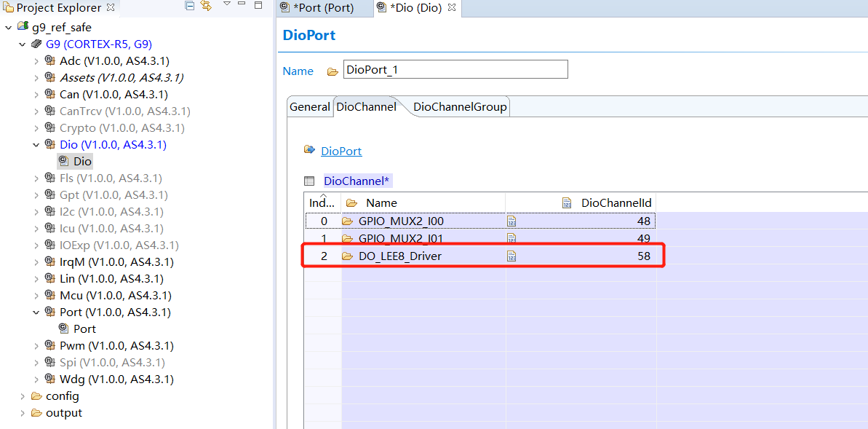Screen dimensions: 868x429
Task: Click DioChannelId value 48
Action: coord(644,221)
